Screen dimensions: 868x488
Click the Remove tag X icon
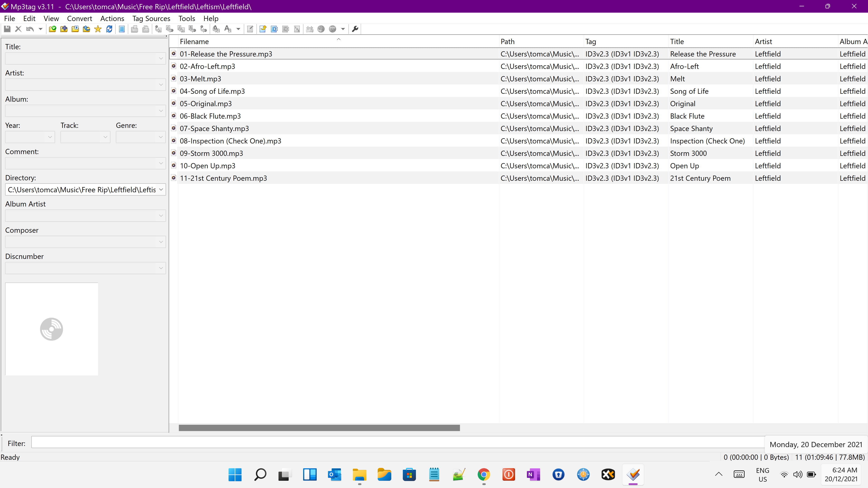pos(18,29)
